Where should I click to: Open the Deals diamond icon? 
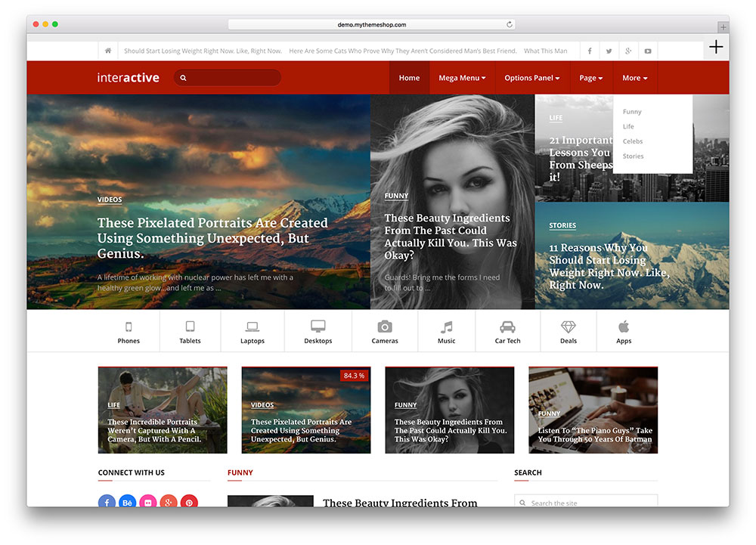tap(568, 327)
